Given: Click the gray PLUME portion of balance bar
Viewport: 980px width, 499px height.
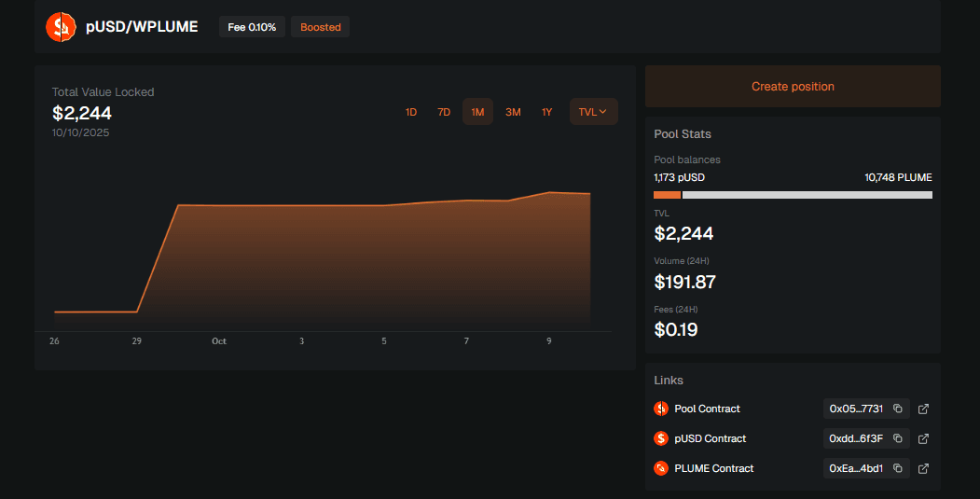Looking at the screenshot, I should (807, 195).
